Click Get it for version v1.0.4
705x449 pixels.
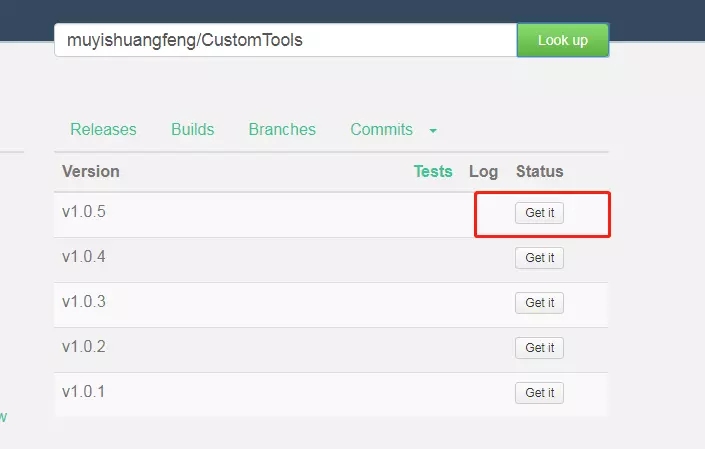coord(540,258)
